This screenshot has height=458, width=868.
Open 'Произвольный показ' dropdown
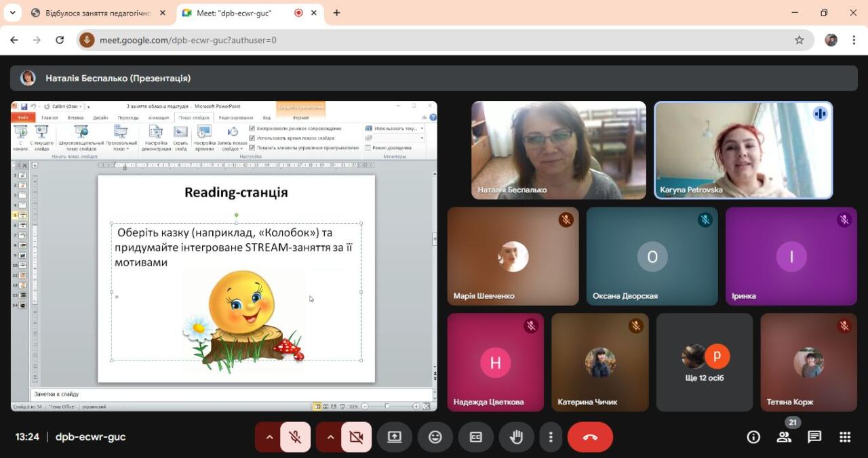tap(122, 138)
